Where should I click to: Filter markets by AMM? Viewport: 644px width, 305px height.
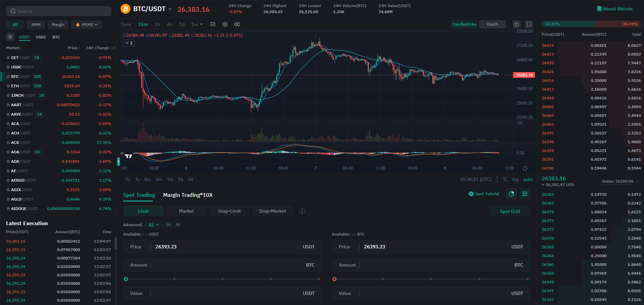coord(36,25)
